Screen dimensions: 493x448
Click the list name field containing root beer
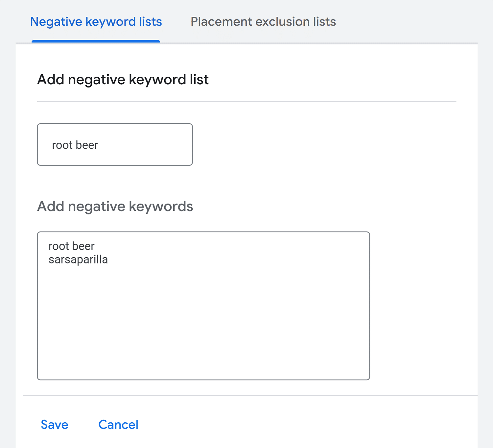coord(115,144)
